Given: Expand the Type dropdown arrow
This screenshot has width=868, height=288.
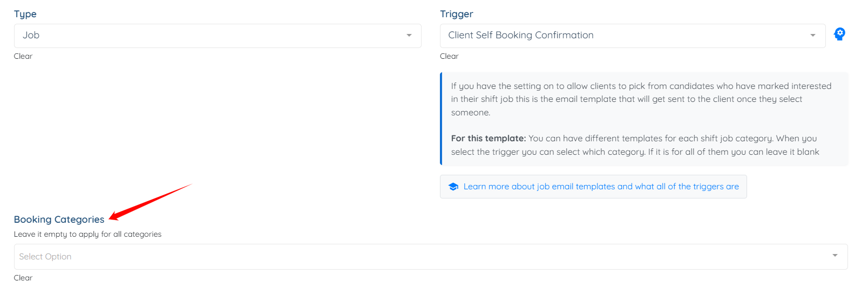Looking at the screenshot, I should click(409, 36).
